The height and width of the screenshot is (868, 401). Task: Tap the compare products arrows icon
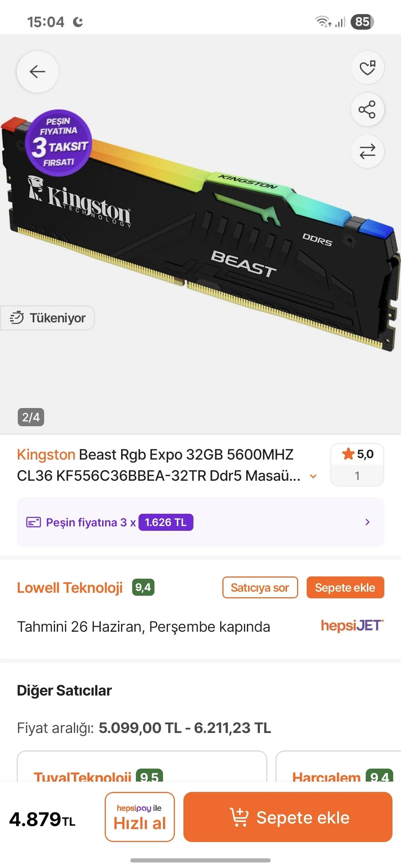coord(367,151)
